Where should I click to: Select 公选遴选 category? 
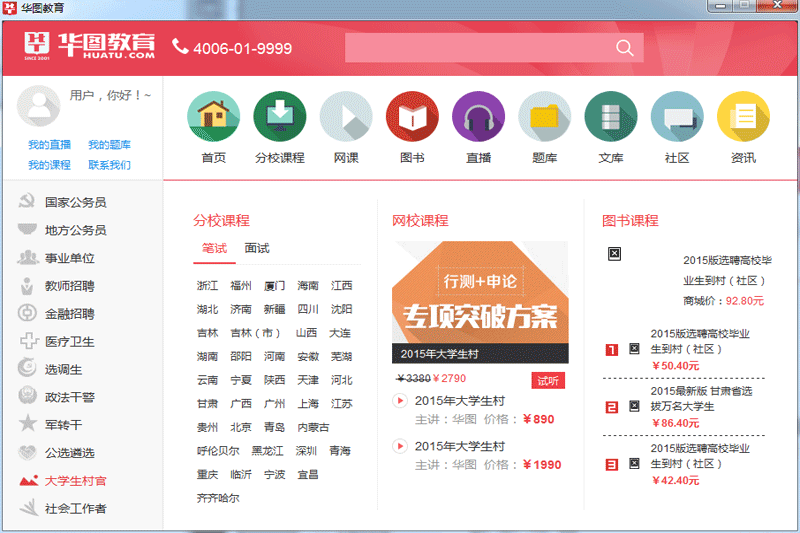[x=69, y=453]
